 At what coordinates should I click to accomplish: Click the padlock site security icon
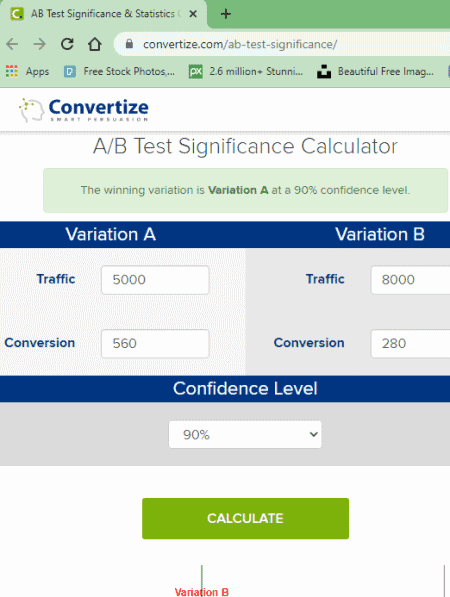point(129,44)
